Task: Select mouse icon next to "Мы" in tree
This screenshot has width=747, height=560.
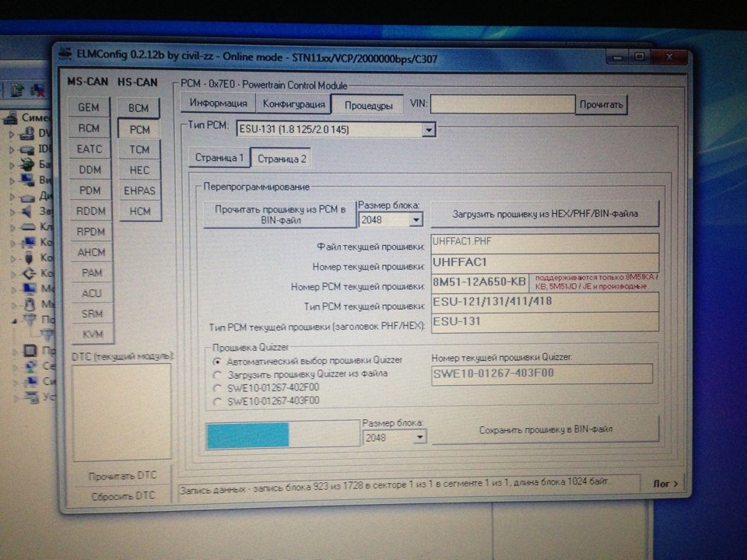Action: click(x=30, y=303)
